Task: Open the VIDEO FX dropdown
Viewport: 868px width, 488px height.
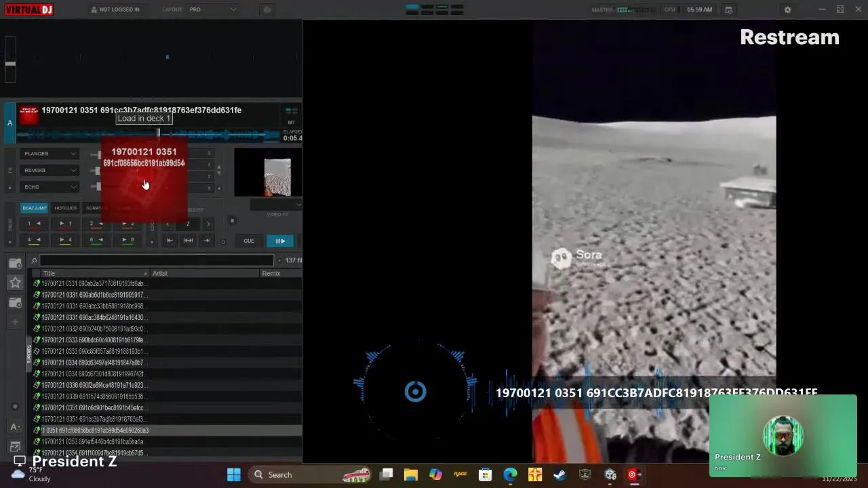Action: click(x=276, y=205)
